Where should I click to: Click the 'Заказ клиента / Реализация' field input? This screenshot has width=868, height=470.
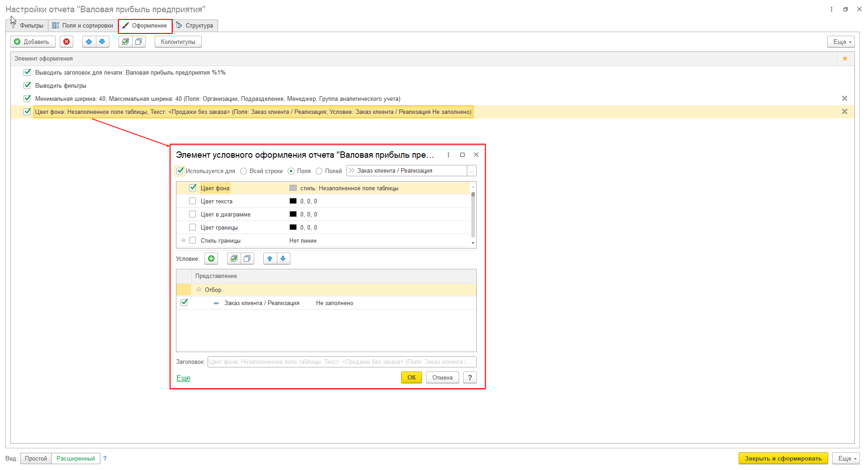click(x=407, y=171)
